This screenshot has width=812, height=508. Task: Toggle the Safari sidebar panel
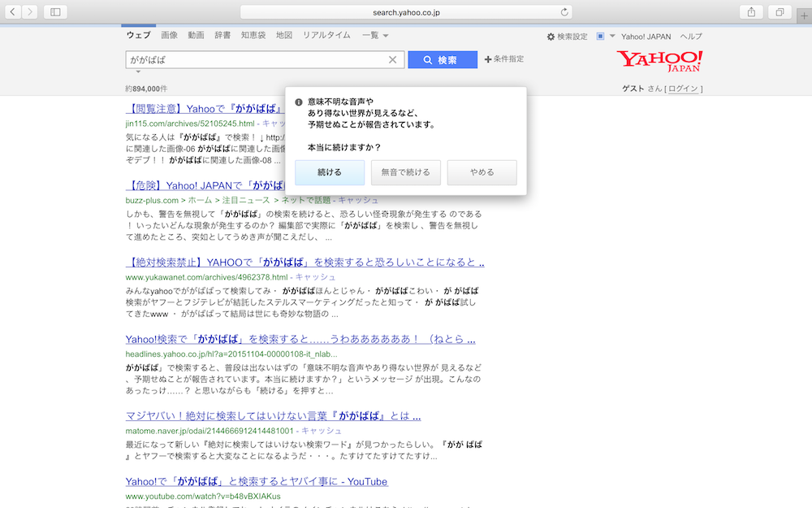pyautogui.click(x=55, y=12)
